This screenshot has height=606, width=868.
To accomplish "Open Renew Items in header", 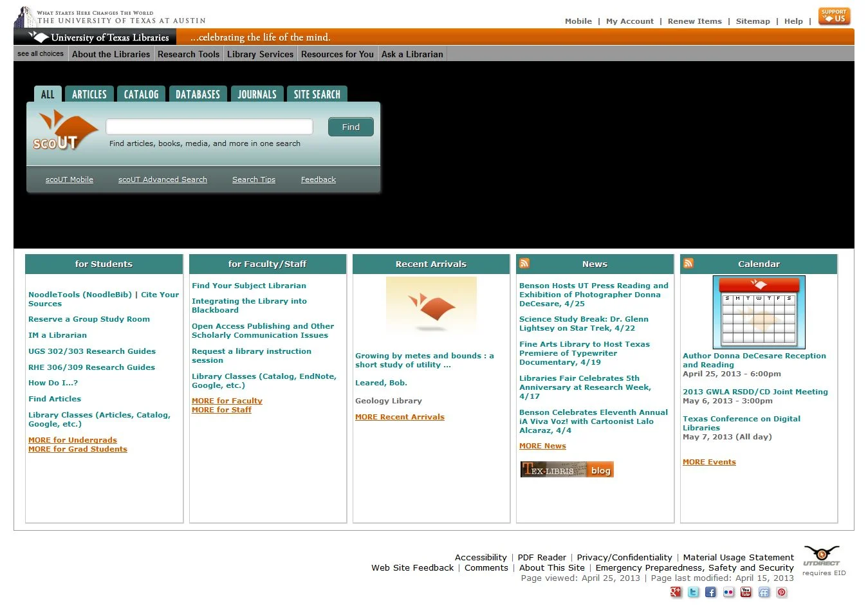I will click(x=695, y=21).
